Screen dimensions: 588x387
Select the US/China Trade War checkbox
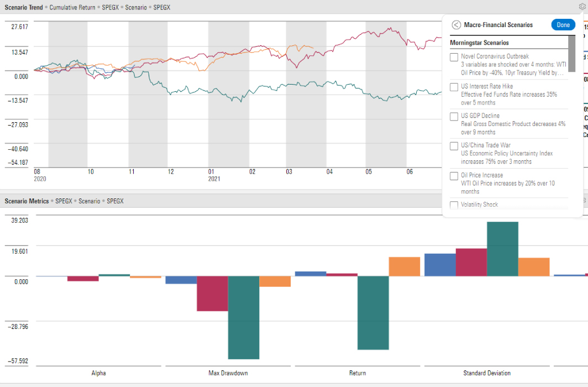pyautogui.click(x=454, y=146)
